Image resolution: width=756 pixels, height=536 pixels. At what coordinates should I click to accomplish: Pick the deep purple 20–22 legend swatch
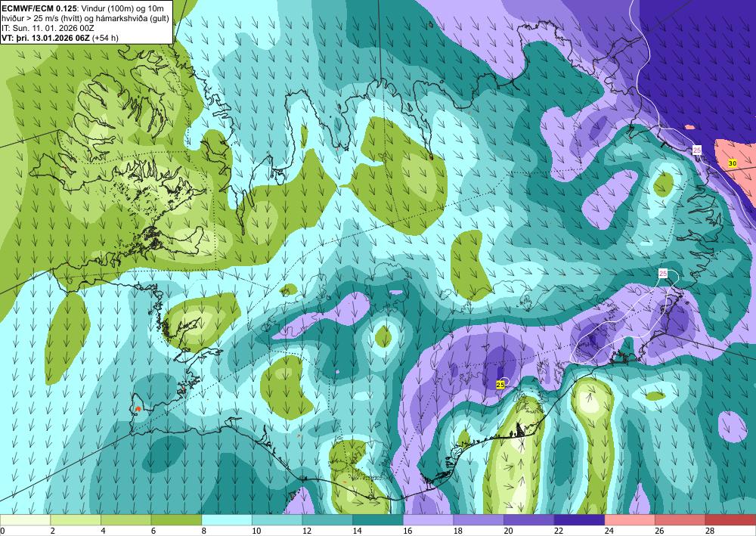click(x=529, y=520)
